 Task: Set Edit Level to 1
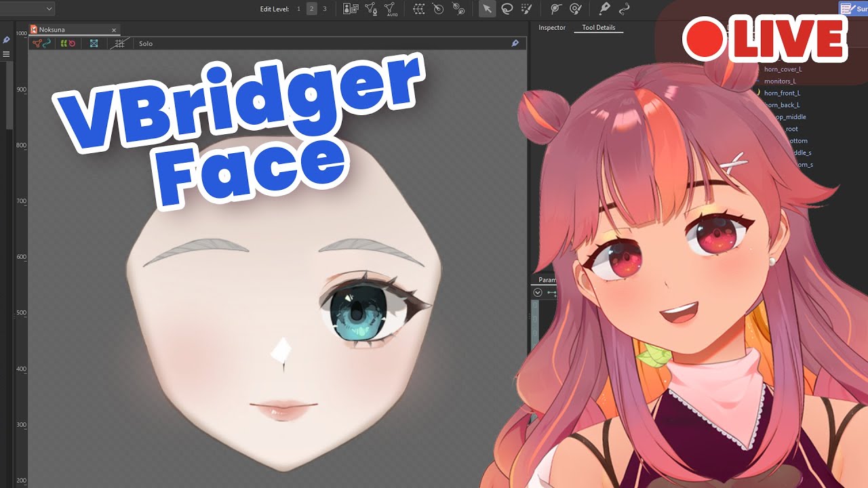pos(298,9)
